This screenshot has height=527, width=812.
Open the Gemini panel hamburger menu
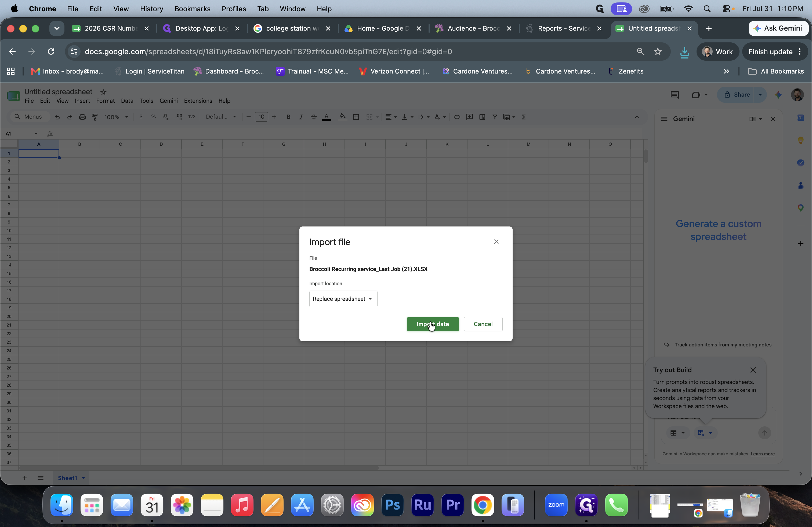664,119
